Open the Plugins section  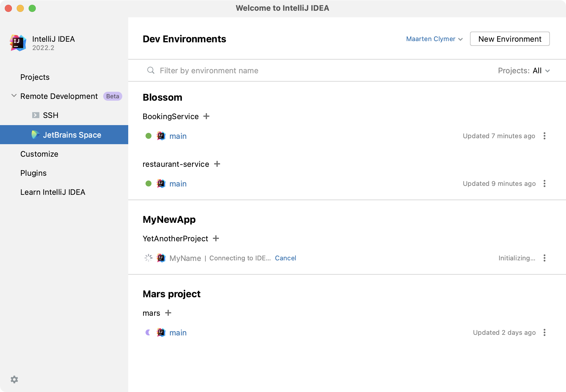point(33,173)
